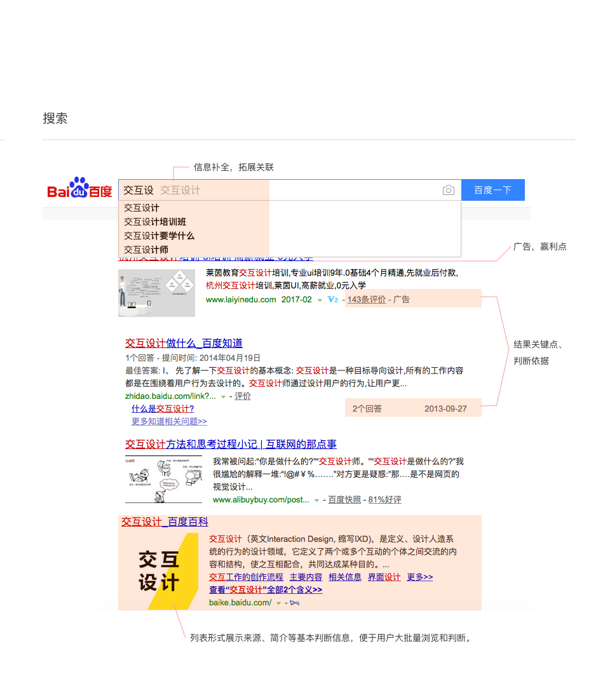Open result 交互设计方法和思考过程小记
610x700 pixels.
click(x=231, y=444)
